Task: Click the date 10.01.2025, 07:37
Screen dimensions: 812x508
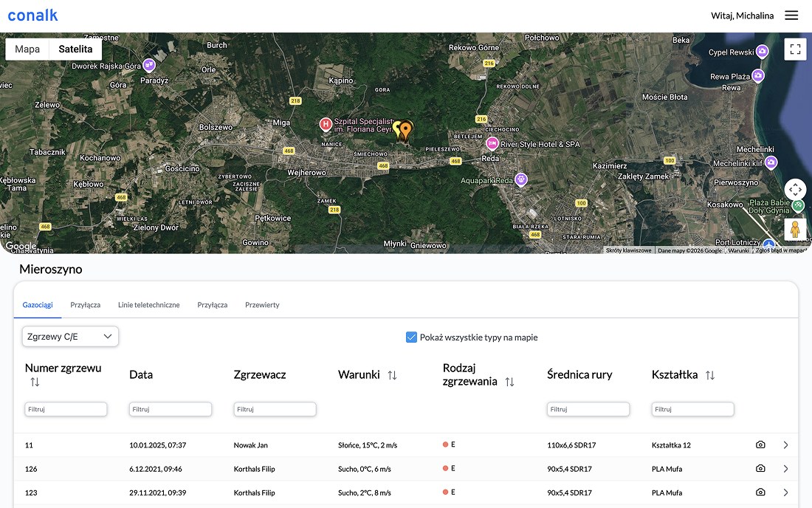Action: (x=157, y=445)
